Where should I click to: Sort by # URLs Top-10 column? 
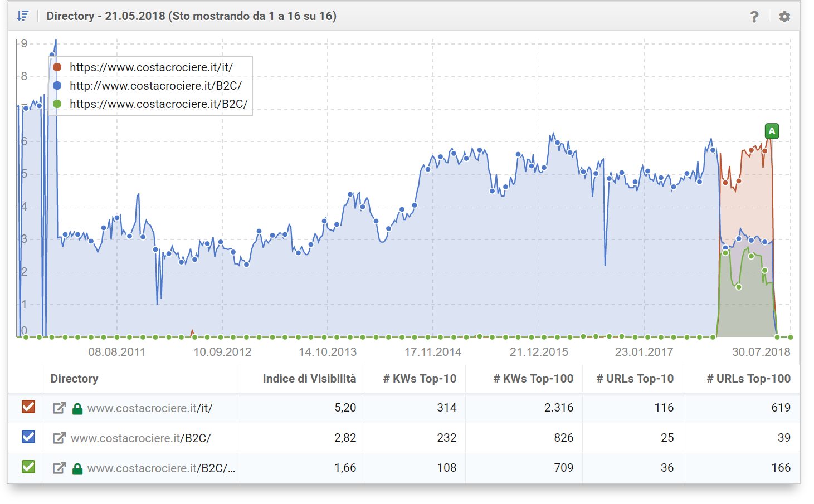pyautogui.click(x=635, y=379)
